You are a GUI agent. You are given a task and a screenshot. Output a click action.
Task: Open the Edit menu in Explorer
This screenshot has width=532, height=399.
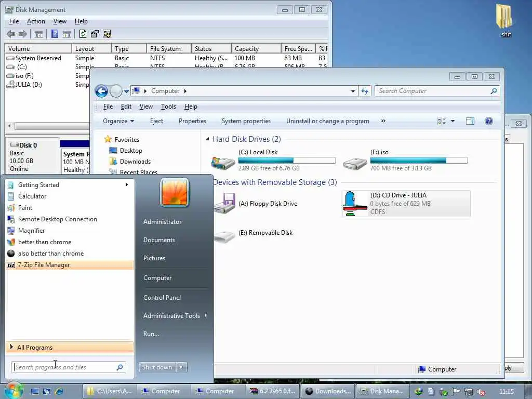click(126, 107)
